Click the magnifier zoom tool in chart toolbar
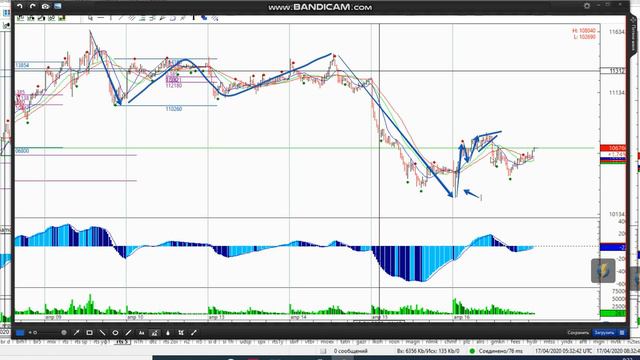 (x=90, y=18)
